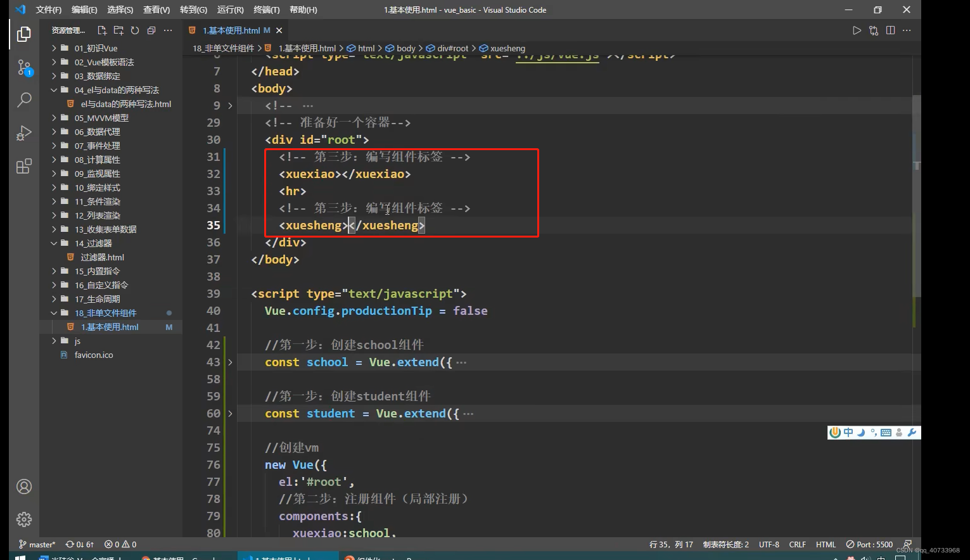This screenshot has height=560, width=970.
Task: Change HTML language mode in status bar
Action: 826,544
